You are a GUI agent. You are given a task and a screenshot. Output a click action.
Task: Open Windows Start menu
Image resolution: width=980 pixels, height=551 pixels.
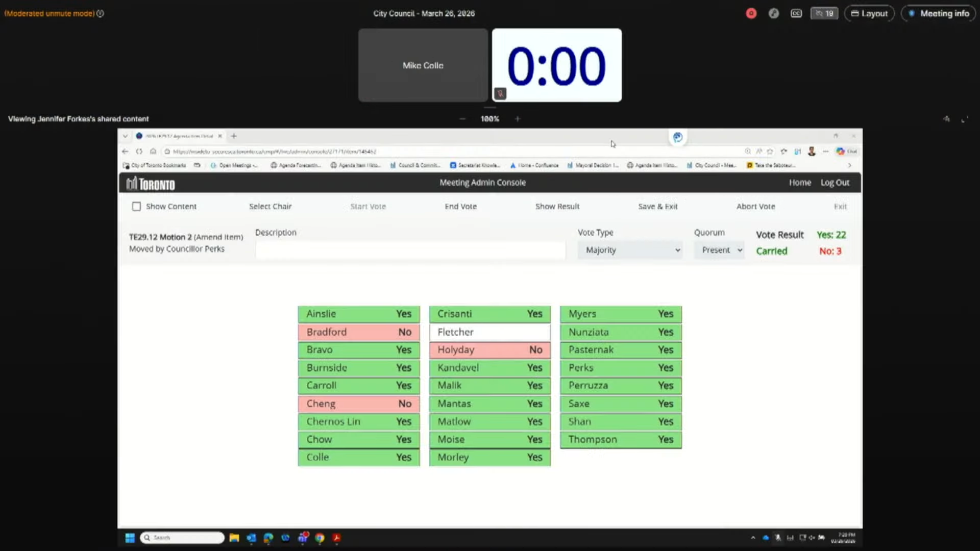[x=130, y=538]
